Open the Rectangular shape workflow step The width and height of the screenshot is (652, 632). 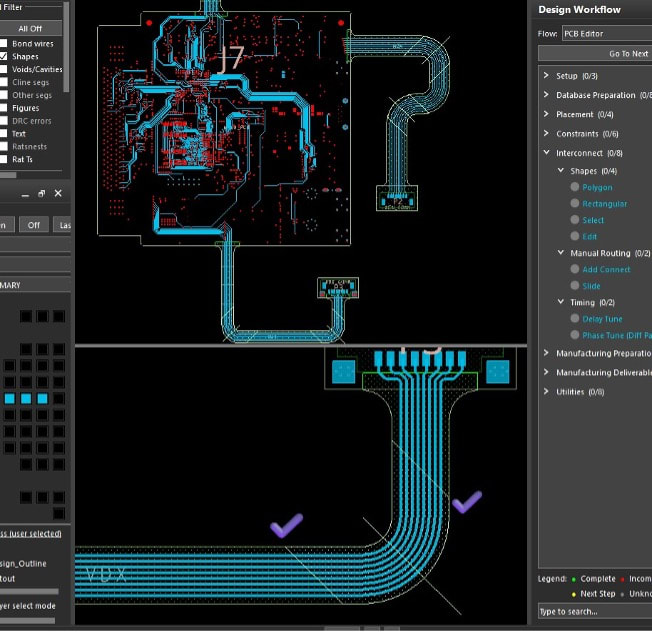[604, 203]
